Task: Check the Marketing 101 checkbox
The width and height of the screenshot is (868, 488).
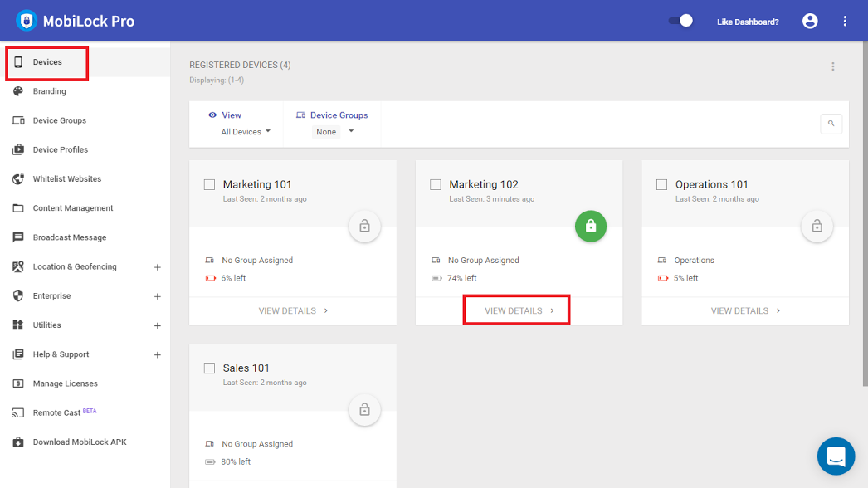Action: [x=209, y=184]
